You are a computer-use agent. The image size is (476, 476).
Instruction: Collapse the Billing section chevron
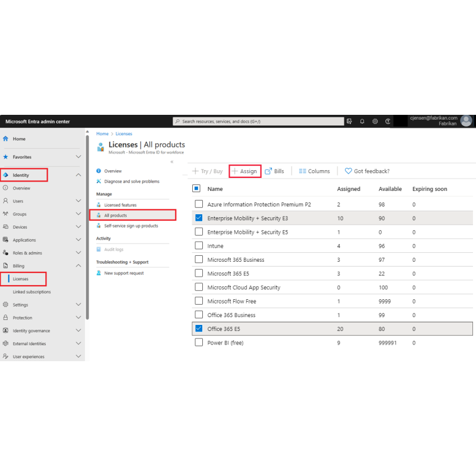click(79, 265)
